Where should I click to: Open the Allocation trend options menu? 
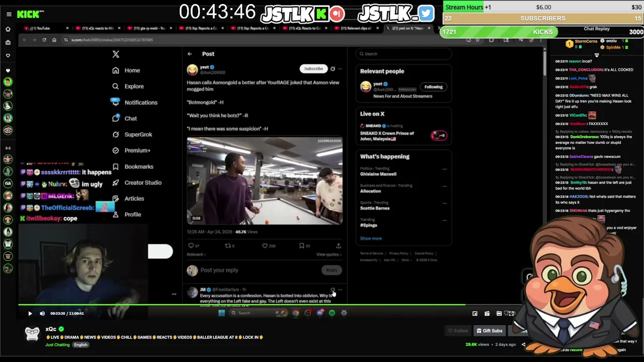pyautogui.click(x=444, y=187)
